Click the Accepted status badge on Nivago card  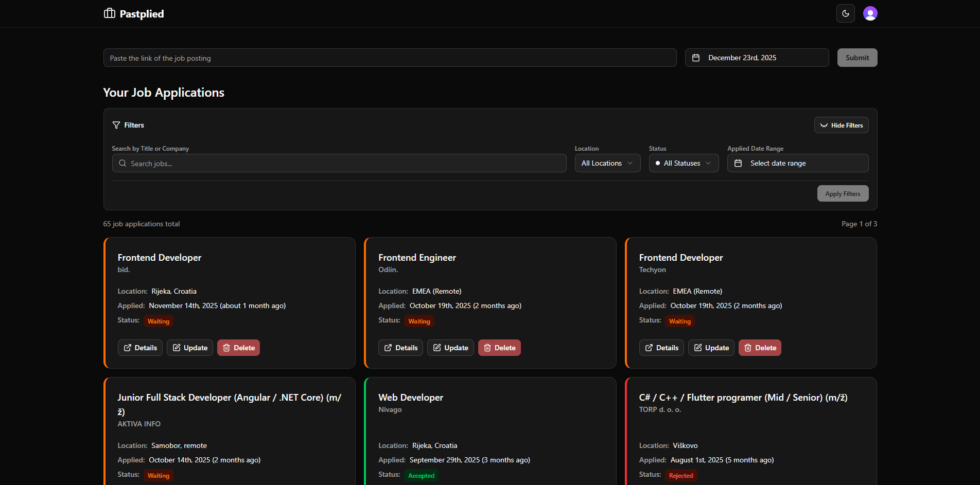pyautogui.click(x=421, y=476)
